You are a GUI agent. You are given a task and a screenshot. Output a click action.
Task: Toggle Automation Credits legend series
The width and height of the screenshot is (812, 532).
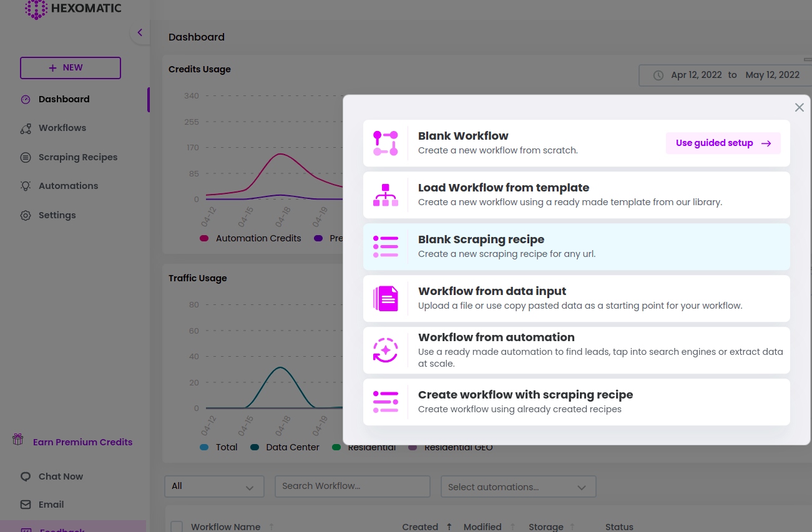point(250,238)
